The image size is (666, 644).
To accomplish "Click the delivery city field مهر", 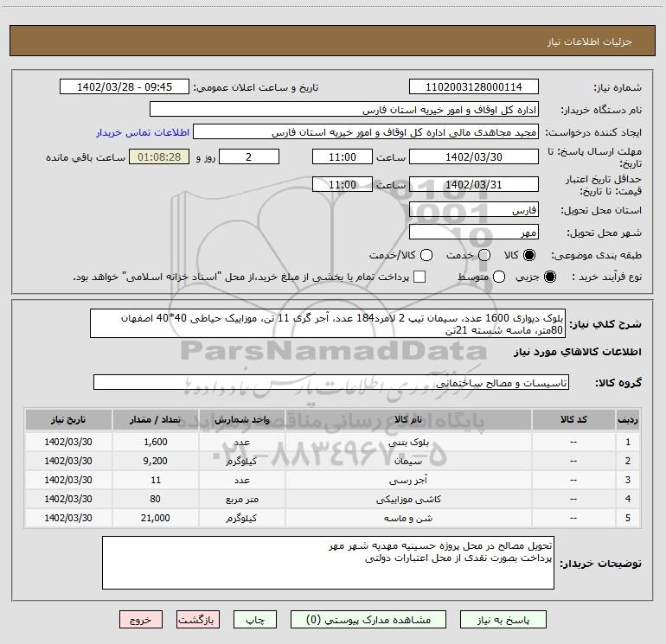I will tap(474, 232).
